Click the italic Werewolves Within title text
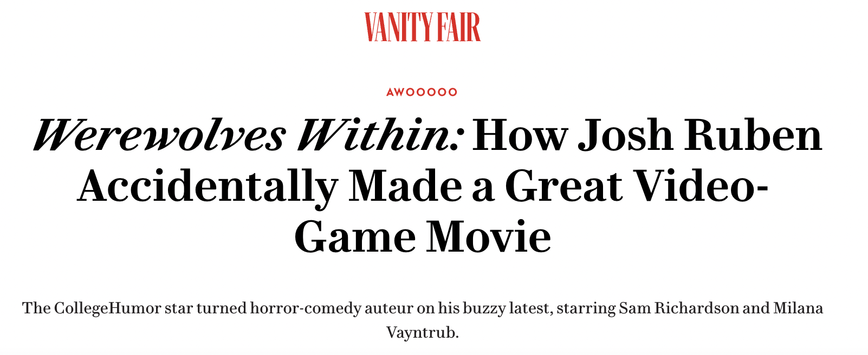This screenshot has height=355, width=868. click(x=249, y=136)
